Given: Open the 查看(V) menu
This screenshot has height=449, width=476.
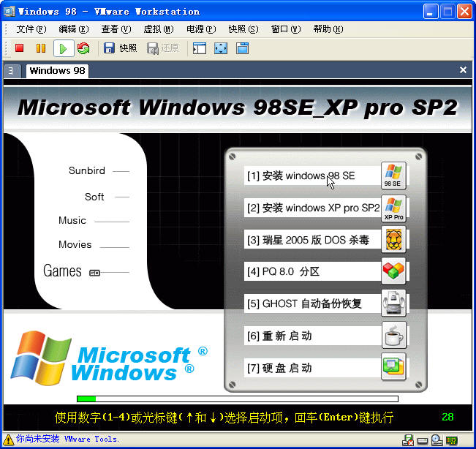Looking at the screenshot, I should [116, 29].
